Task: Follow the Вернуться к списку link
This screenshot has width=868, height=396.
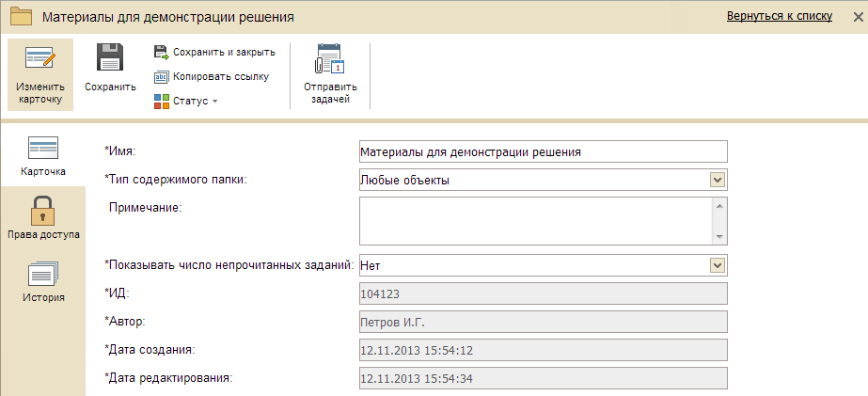Action: click(780, 16)
